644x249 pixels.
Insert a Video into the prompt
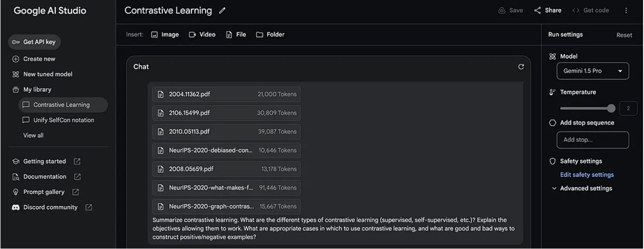click(202, 34)
